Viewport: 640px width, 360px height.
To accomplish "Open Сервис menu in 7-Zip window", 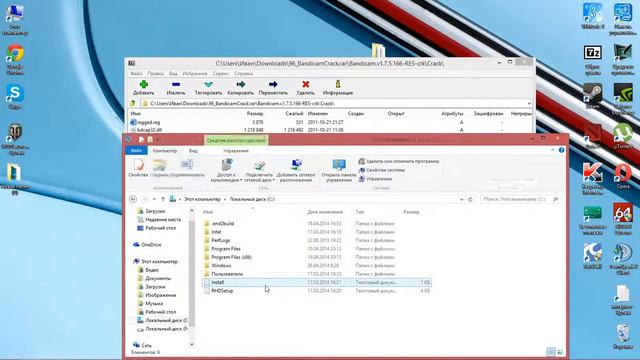I will pos(221,73).
